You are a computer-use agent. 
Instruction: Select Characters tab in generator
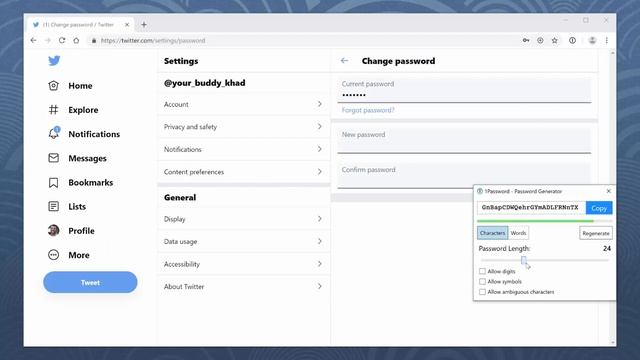point(493,233)
